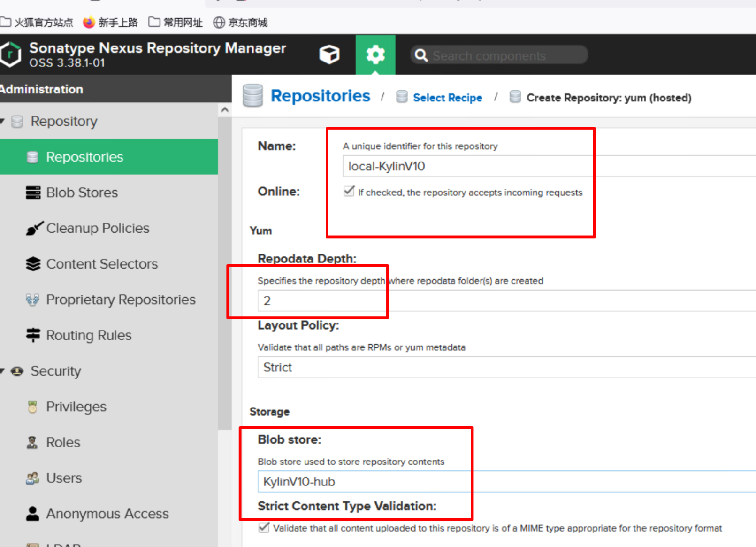Click the large Repositories breadcrumb icon
Viewport: 756px width, 547px height.
(x=252, y=95)
